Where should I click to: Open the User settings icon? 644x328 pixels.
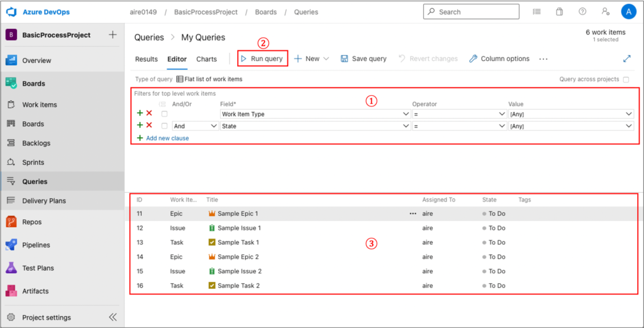point(606,11)
